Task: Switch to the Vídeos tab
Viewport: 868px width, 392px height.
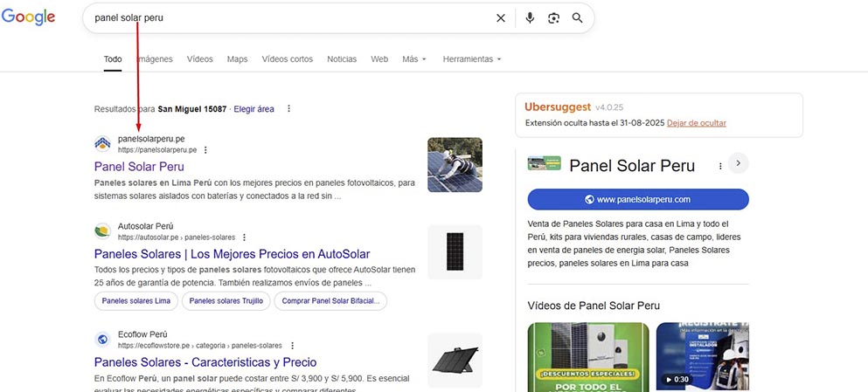Action: tap(200, 59)
